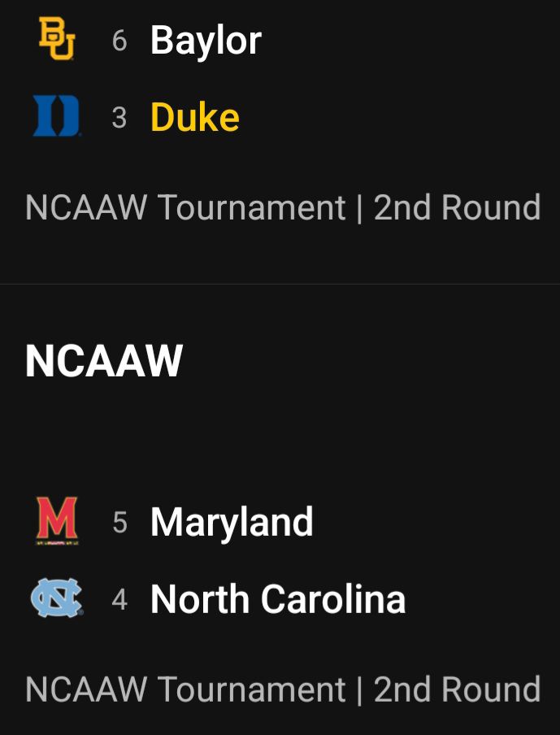Image resolution: width=560 pixels, height=735 pixels.
Task: Click the Baylor Bears team logo
Action: tap(57, 40)
